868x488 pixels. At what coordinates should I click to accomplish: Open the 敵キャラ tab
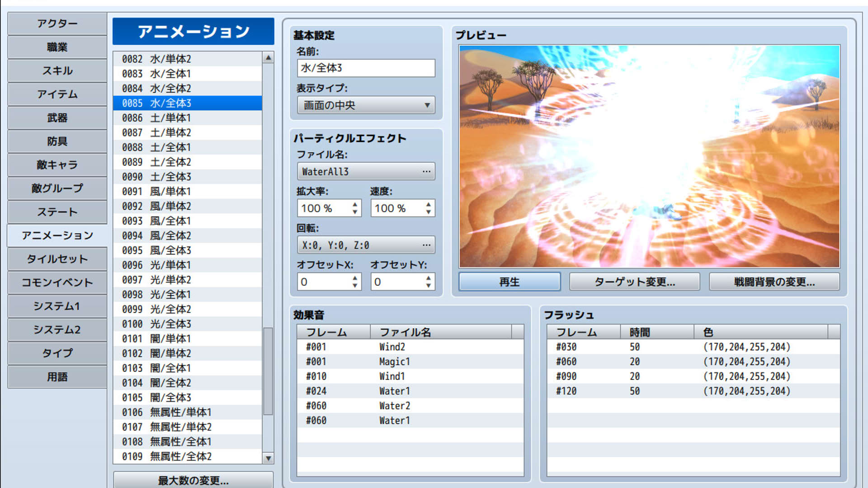click(x=57, y=164)
